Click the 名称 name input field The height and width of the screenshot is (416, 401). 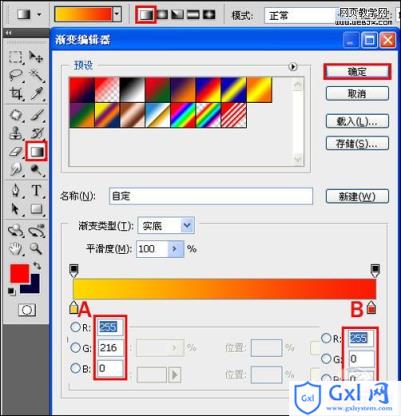[x=211, y=196]
